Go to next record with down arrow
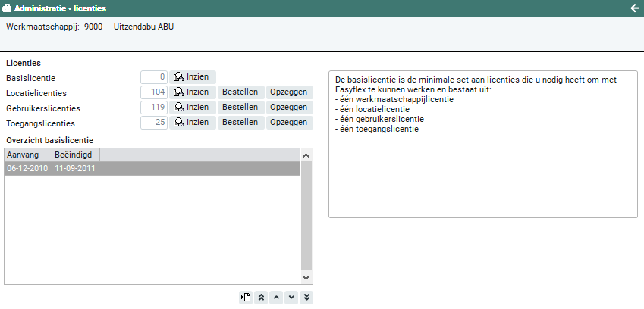 [x=291, y=298]
